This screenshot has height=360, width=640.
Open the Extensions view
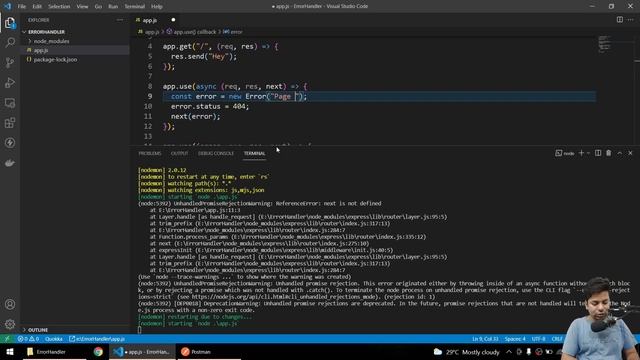click(x=10, y=123)
